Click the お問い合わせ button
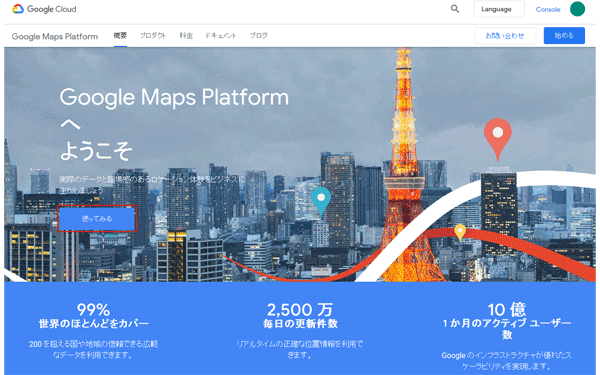 [505, 36]
